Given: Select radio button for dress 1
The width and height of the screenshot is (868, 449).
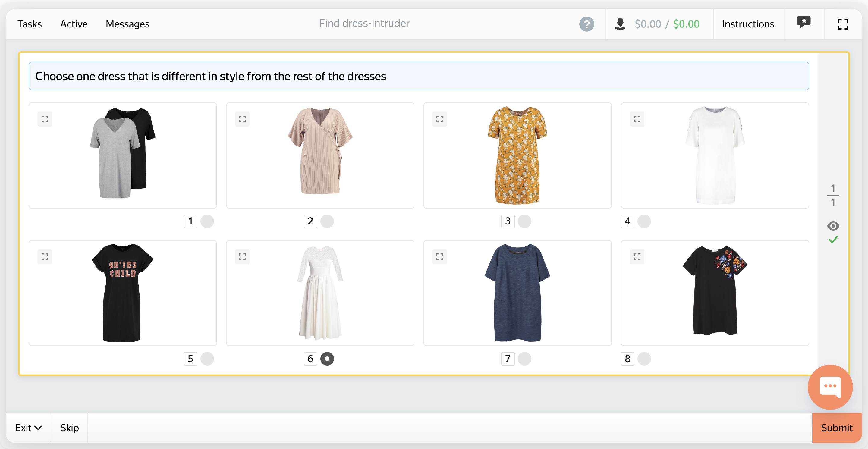Looking at the screenshot, I should click(x=207, y=221).
